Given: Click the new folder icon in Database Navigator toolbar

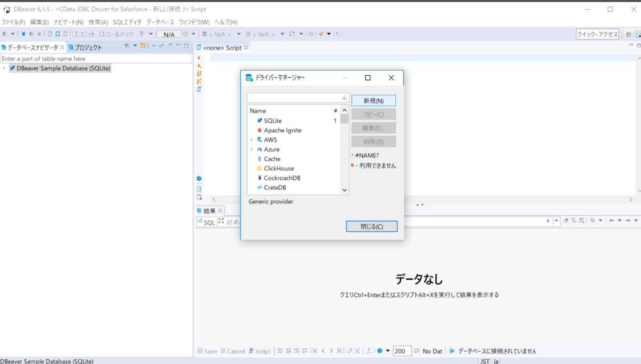Looking at the screenshot, I should (x=143, y=45).
